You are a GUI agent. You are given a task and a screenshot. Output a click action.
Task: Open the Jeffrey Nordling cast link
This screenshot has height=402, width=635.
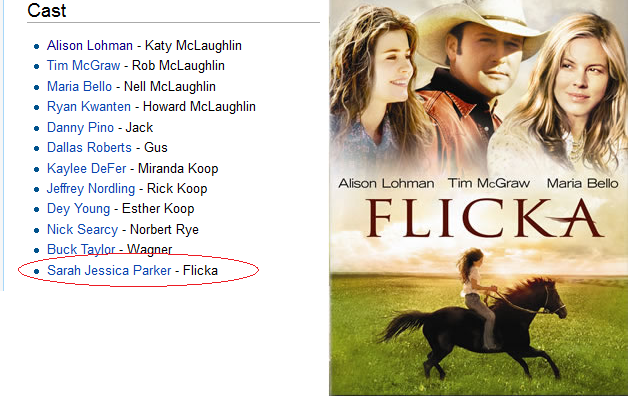click(91, 189)
